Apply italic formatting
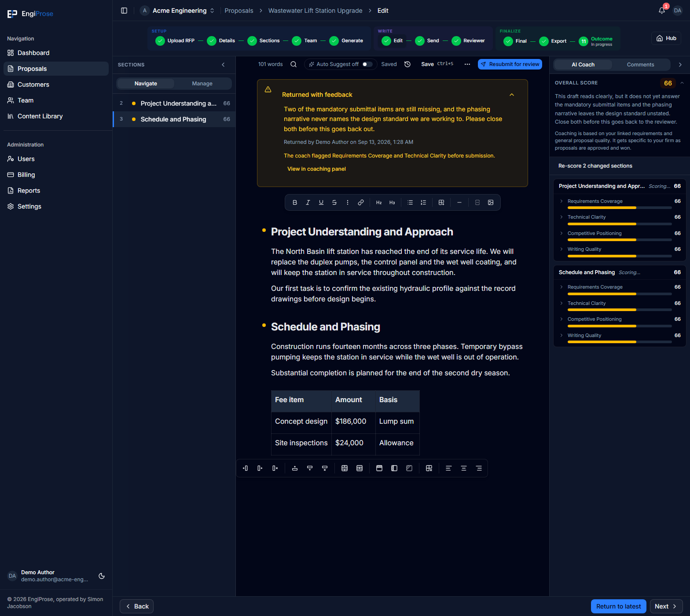Viewport: 690px width, 616px height. (308, 202)
